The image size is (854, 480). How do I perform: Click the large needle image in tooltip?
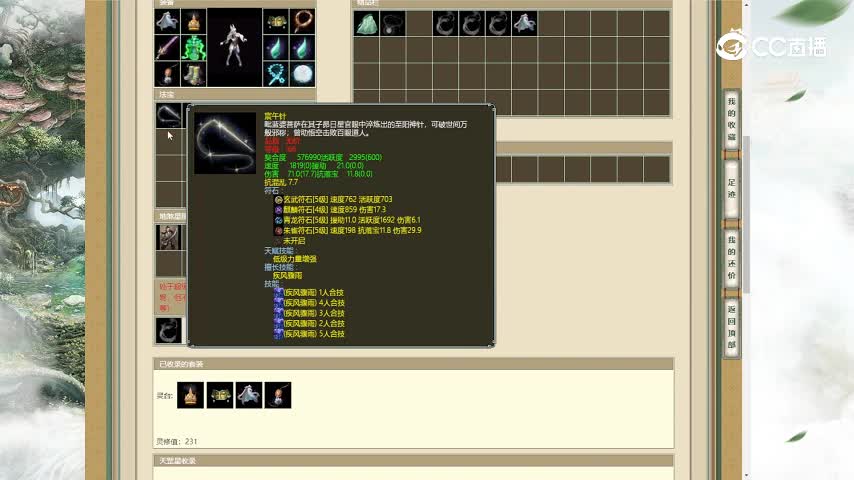click(225, 143)
